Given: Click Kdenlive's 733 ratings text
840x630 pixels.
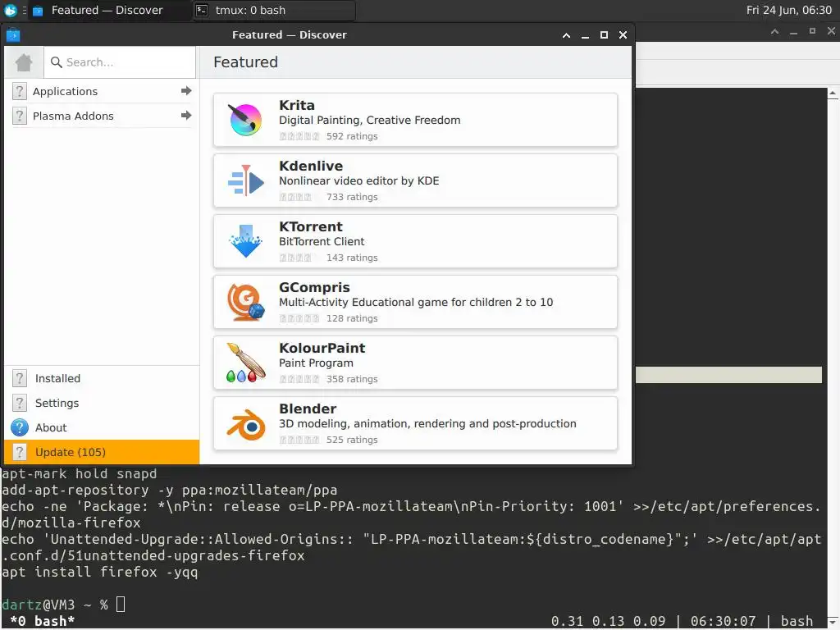Looking at the screenshot, I should [x=352, y=197].
